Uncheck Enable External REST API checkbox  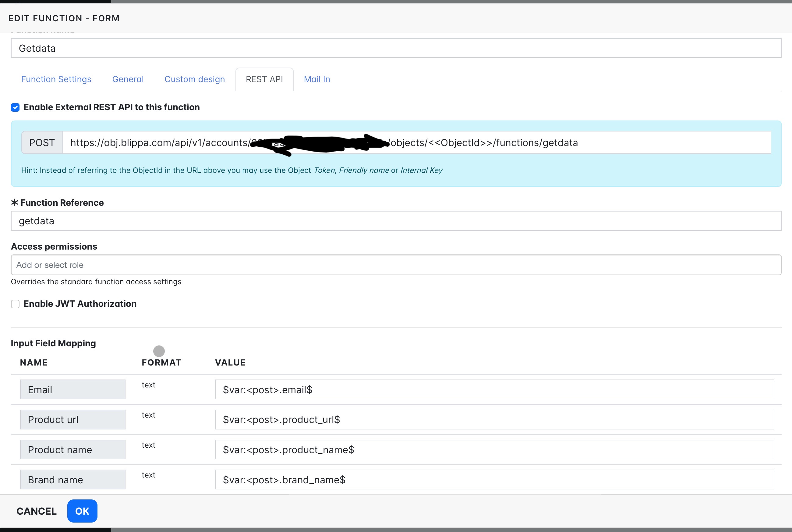click(x=15, y=107)
